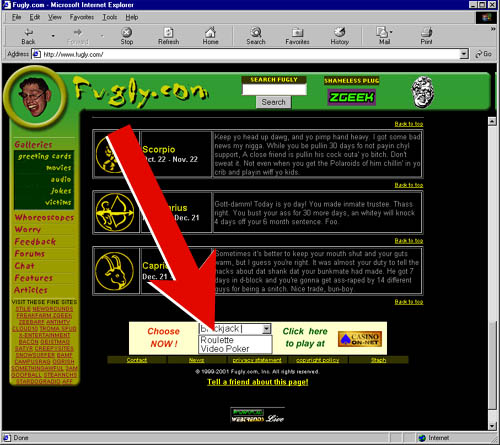The height and width of the screenshot is (445, 500).
Task: Open the Mail toolbar icon
Action: pos(382,32)
